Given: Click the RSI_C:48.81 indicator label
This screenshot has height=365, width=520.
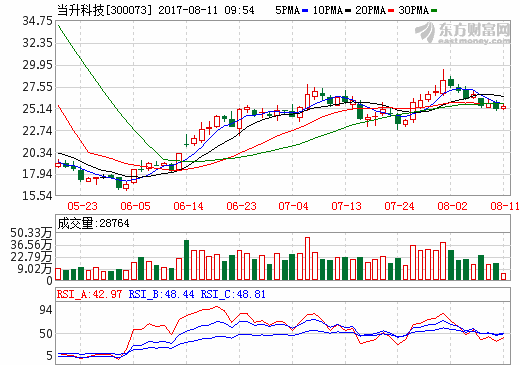Looking at the screenshot, I should [233, 294].
